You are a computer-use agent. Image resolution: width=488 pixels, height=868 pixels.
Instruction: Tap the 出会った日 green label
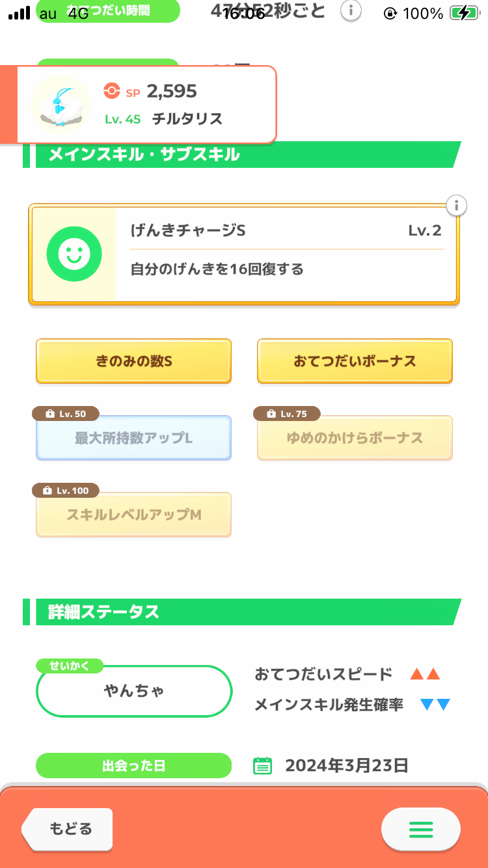pos(133,766)
